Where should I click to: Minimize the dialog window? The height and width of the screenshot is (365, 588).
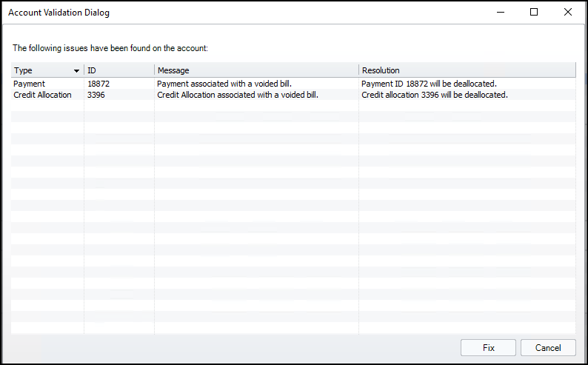[500, 13]
